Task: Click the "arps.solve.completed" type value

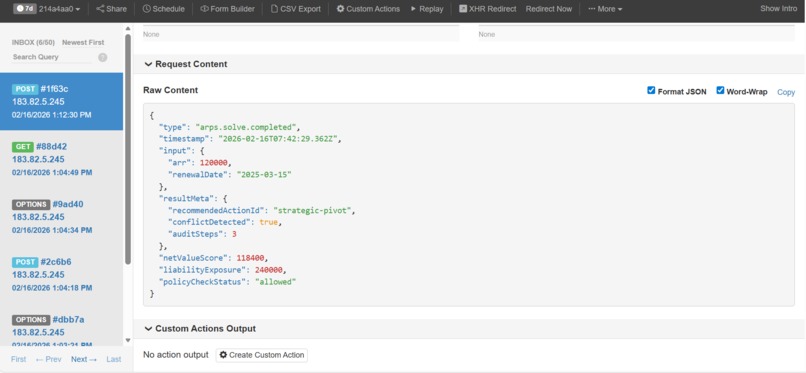Action: (247, 126)
